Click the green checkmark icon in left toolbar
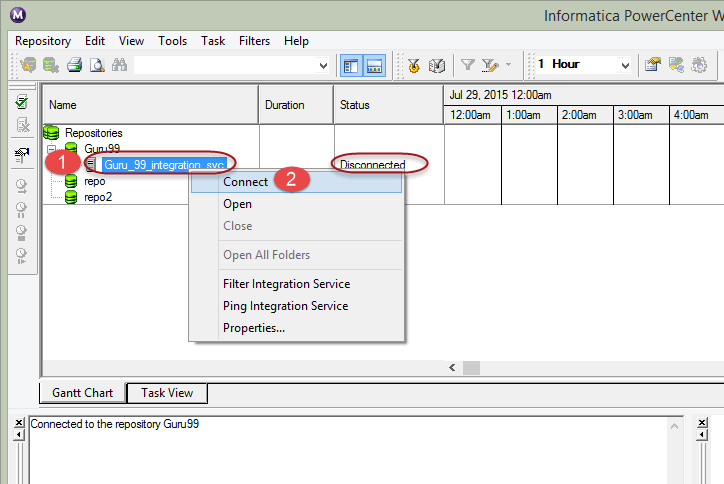 pos(21,102)
